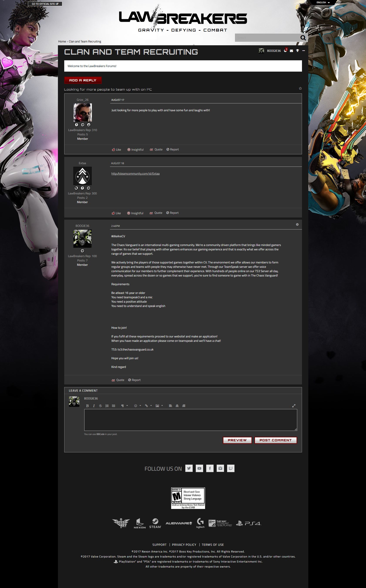The height and width of the screenshot is (588, 366).
Task: Apply italic formatting in comment editor
Action: coord(94,406)
